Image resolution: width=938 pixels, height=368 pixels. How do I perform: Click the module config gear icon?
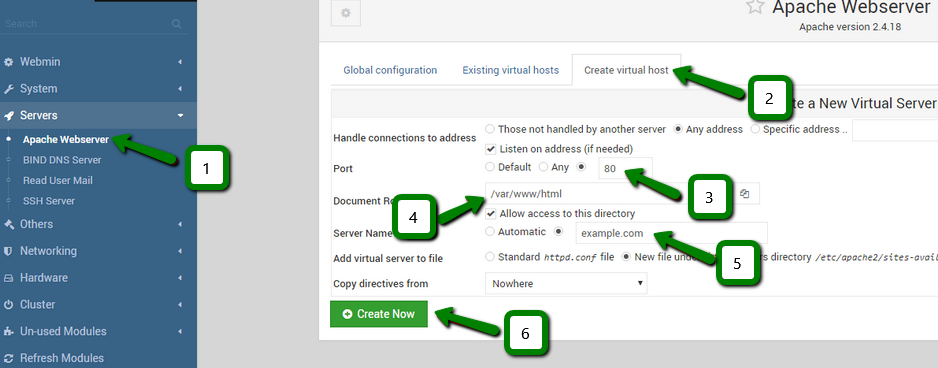(x=345, y=13)
